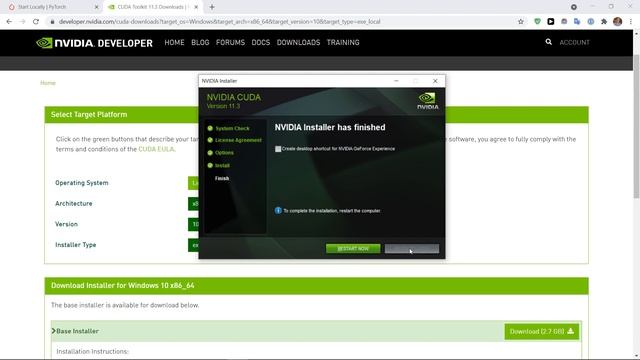This screenshot has width=640, height=360.
Task: Click the NVIDIA Developer logo on the web page
Action: (x=94, y=43)
